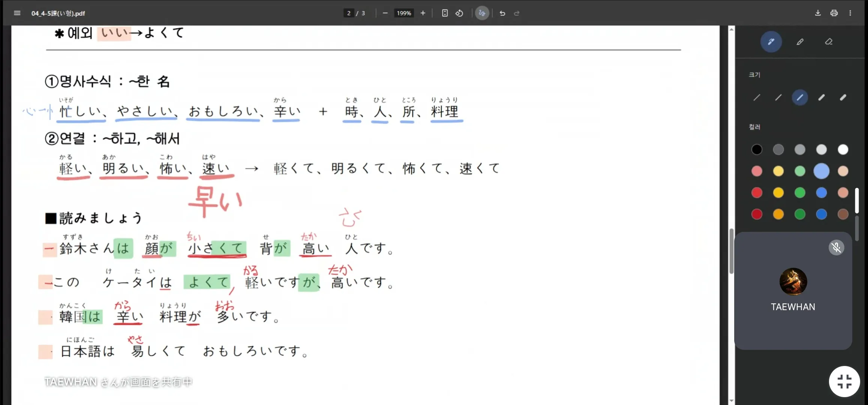The image size is (868, 405).
Task: Download the PDF file
Action: [x=818, y=13]
